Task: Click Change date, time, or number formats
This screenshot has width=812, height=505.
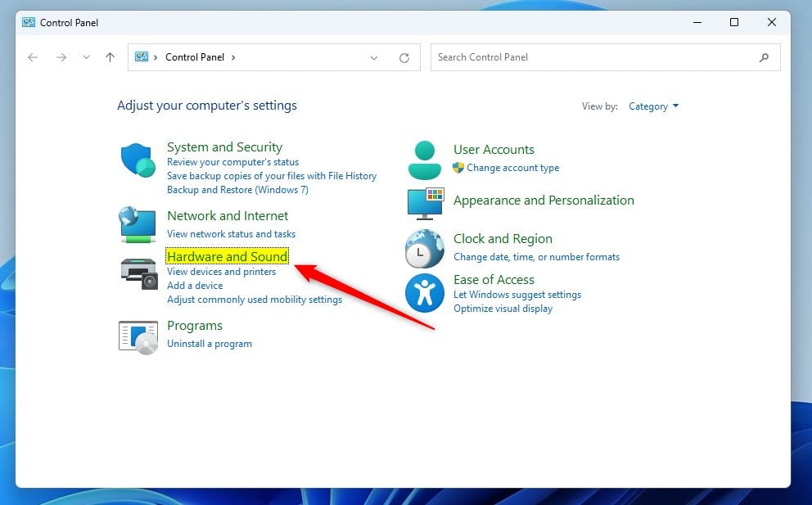Action: (x=536, y=257)
